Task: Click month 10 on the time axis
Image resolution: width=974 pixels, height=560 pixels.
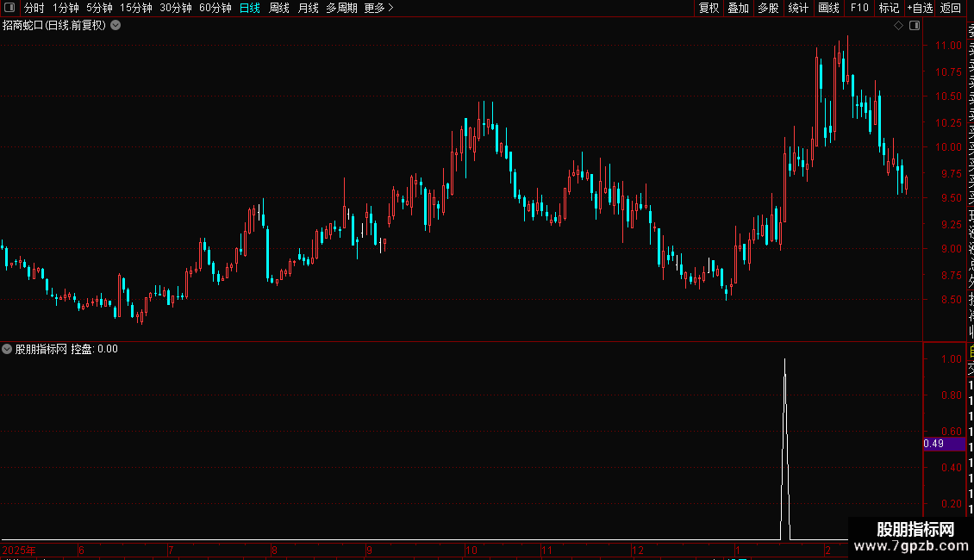Action: [x=471, y=550]
